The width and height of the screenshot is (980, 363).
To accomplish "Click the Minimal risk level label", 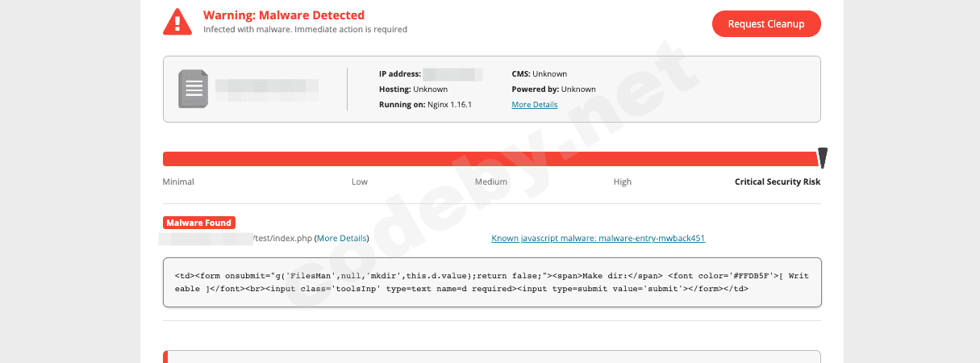I will (178, 182).
